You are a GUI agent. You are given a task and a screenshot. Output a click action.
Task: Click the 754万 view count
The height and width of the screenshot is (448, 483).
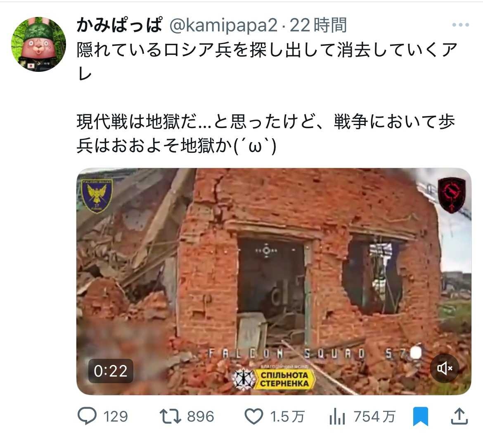[x=374, y=417]
